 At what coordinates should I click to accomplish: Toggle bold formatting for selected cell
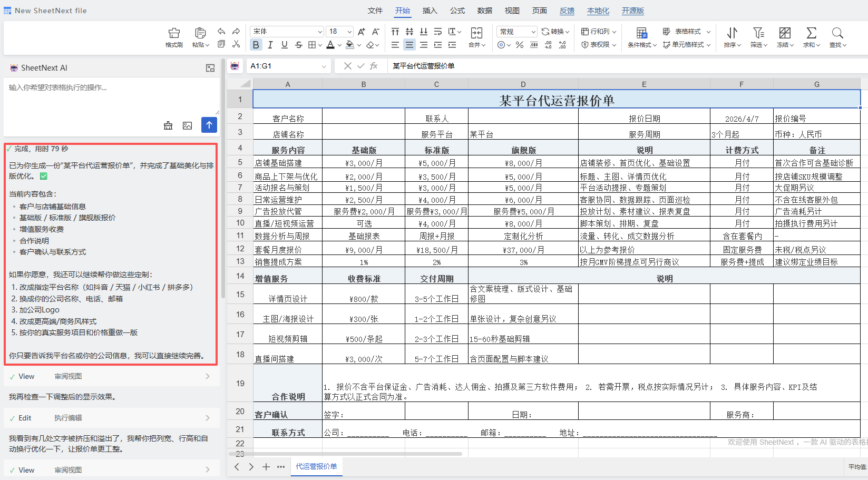click(x=256, y=45)
